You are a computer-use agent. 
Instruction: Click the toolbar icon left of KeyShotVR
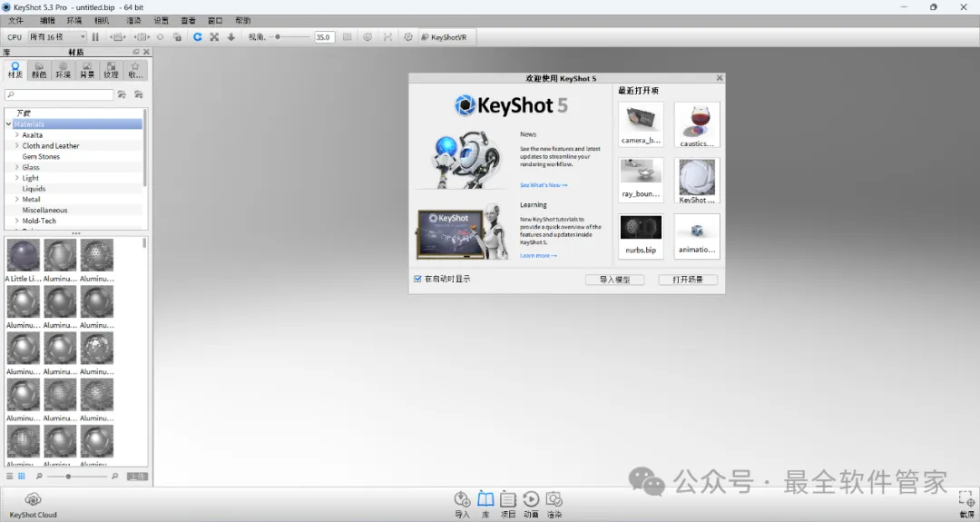tap(408, 37)
